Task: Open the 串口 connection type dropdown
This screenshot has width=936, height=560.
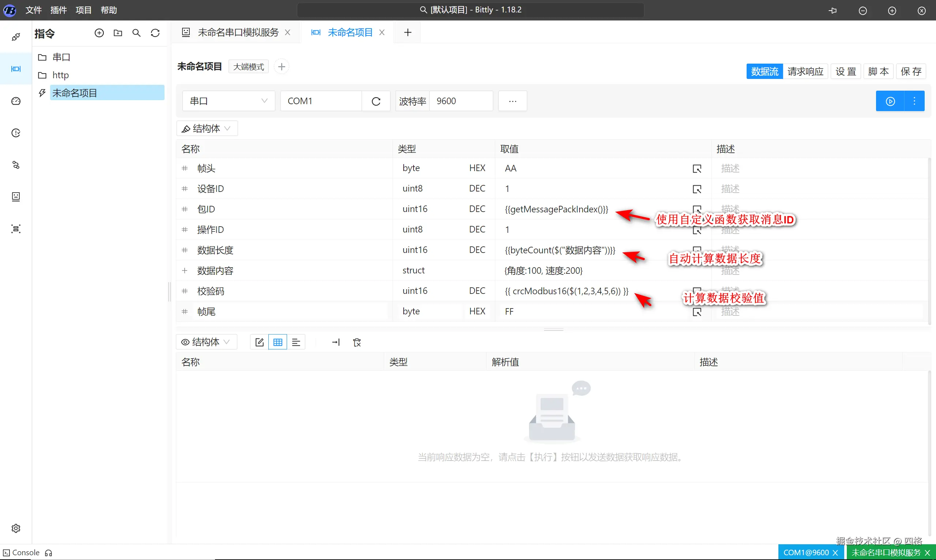Action: (229, 101)
